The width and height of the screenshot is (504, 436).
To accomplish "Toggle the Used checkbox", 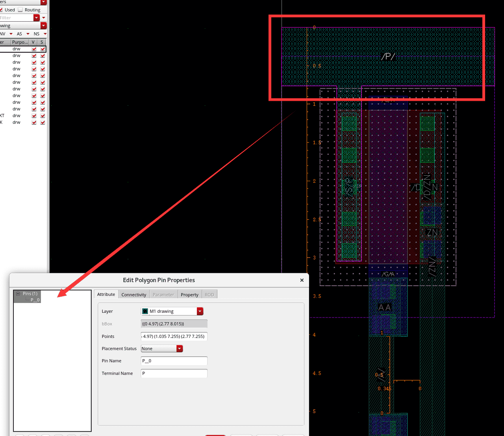I will click(1, 10).
